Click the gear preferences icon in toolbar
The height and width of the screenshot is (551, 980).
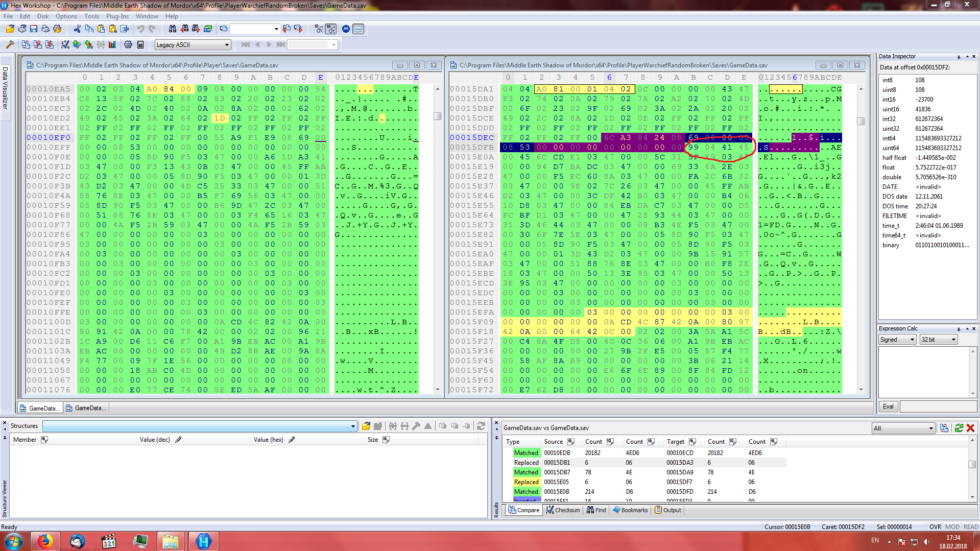point(128,45)
